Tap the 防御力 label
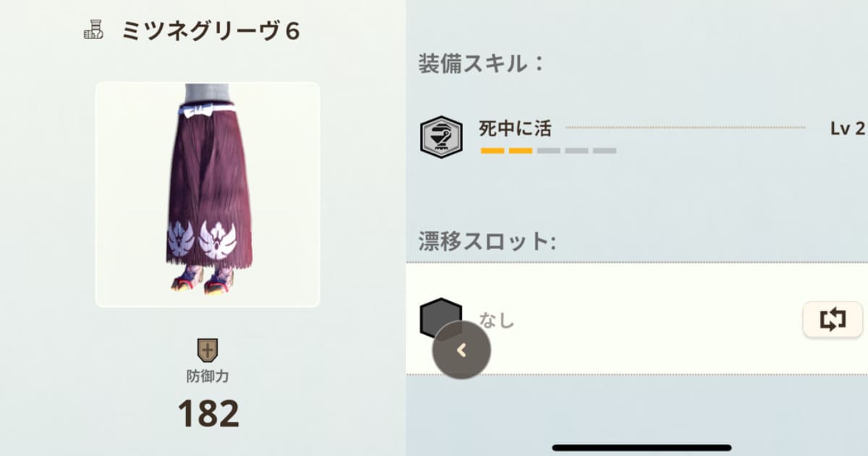This screenshot has width=868, height=456. (208, 377)
